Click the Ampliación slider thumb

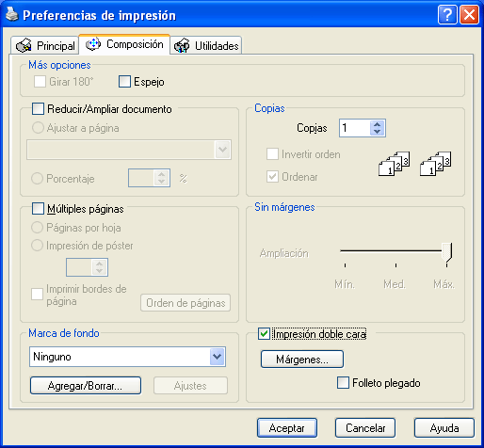[447, 252]
